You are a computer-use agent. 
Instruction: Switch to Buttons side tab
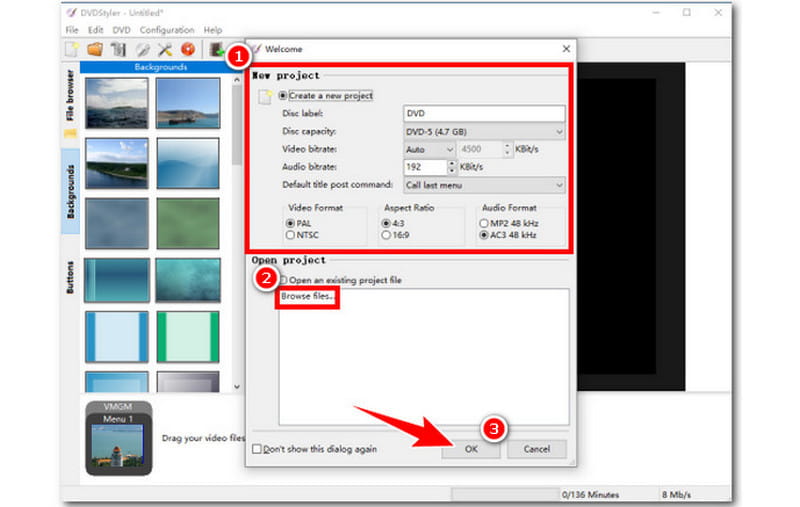[x=70, y=277]
